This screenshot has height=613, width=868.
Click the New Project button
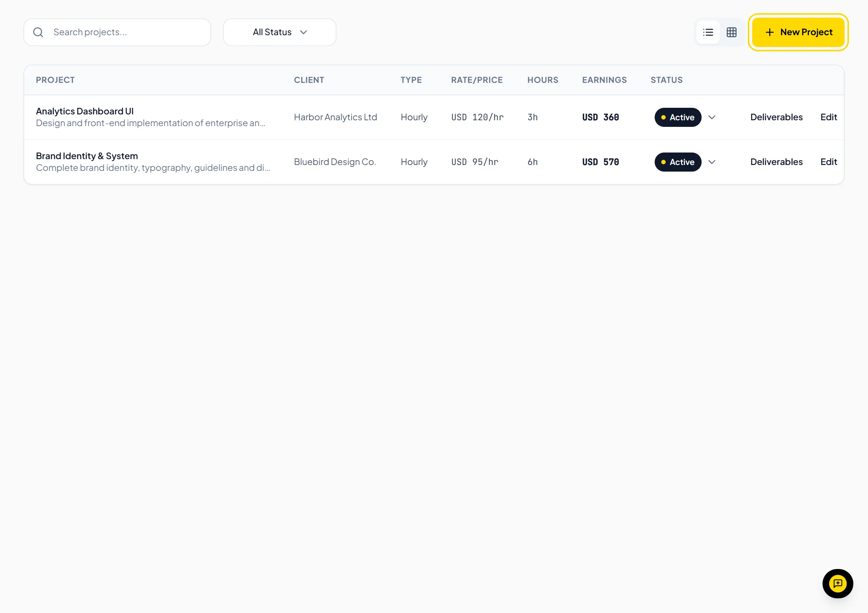[x=798, y=32]
